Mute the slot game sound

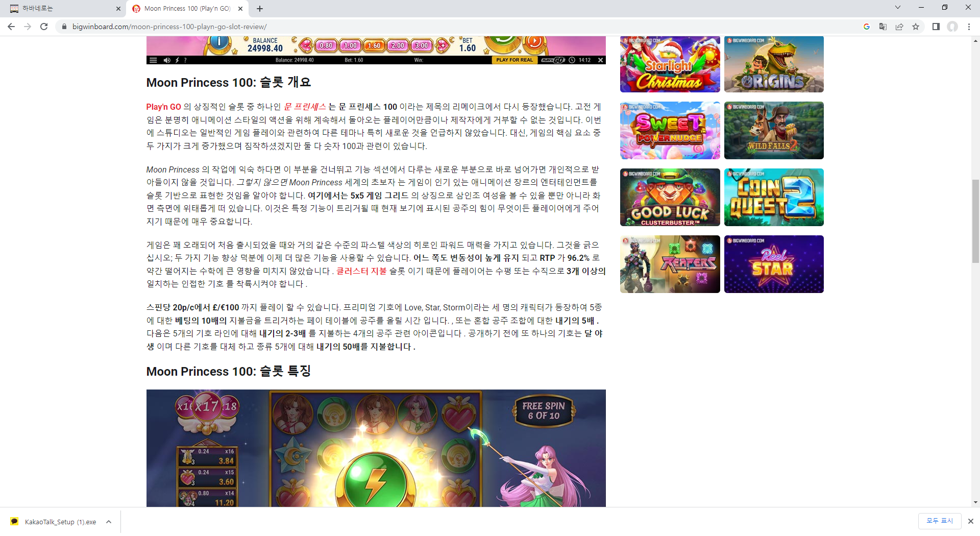click(167, 60)
